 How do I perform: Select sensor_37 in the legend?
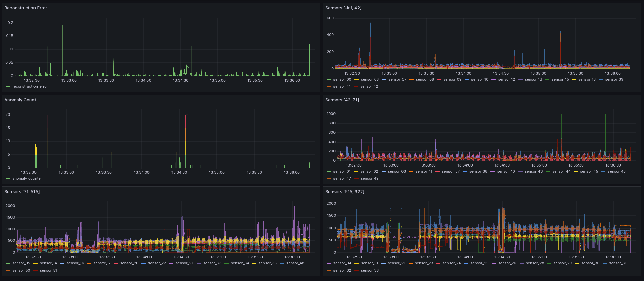(x=451, y=172)
